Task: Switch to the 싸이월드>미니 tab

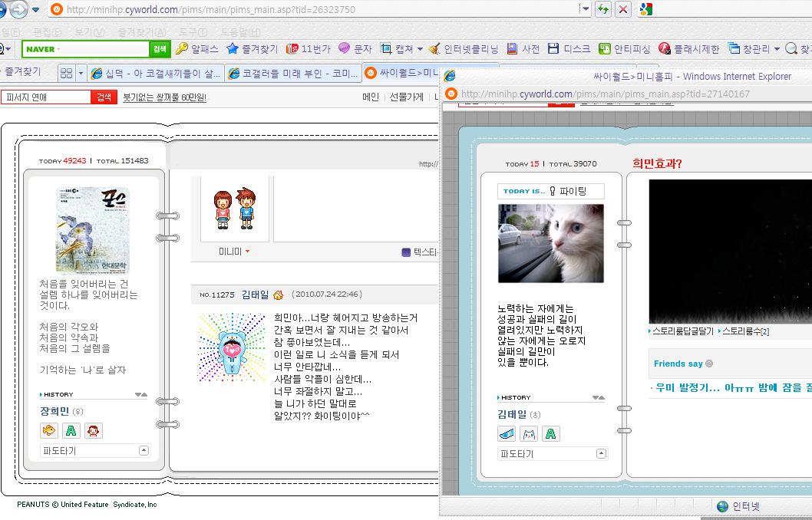Action: pos(401,73)
